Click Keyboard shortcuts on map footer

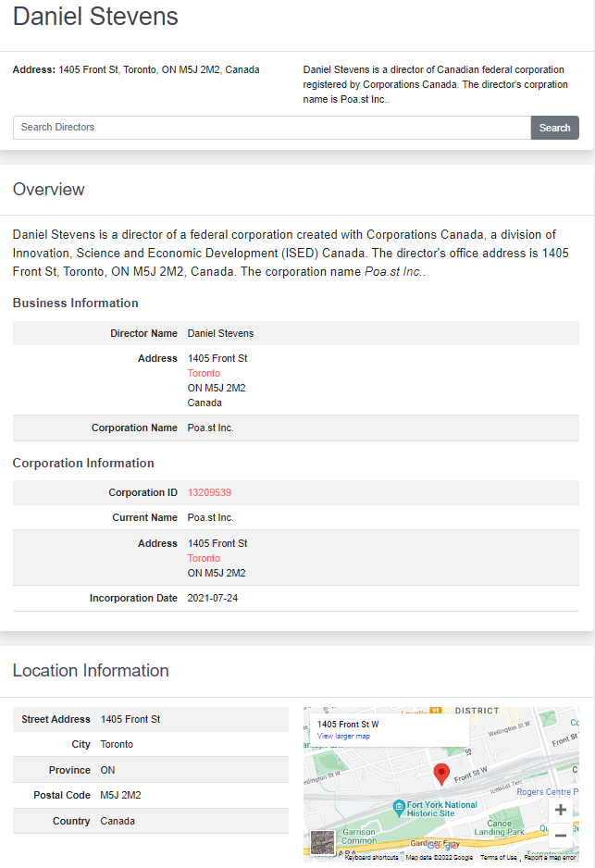coord(371,857)
